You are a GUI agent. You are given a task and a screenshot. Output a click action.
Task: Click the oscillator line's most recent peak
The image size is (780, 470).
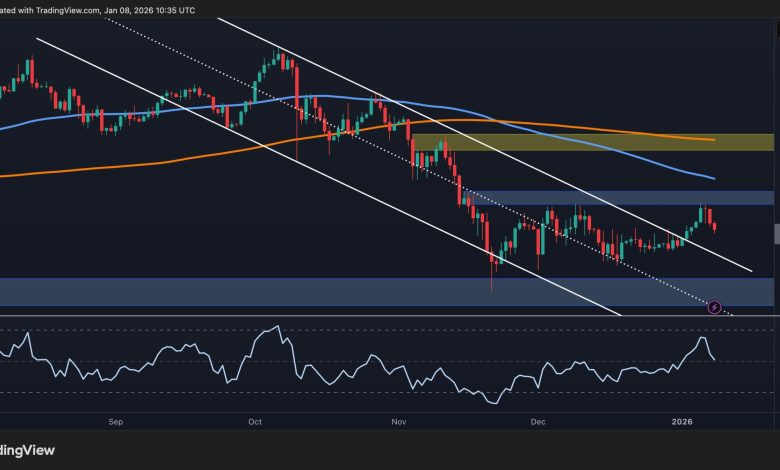click(x=701, y=339)
